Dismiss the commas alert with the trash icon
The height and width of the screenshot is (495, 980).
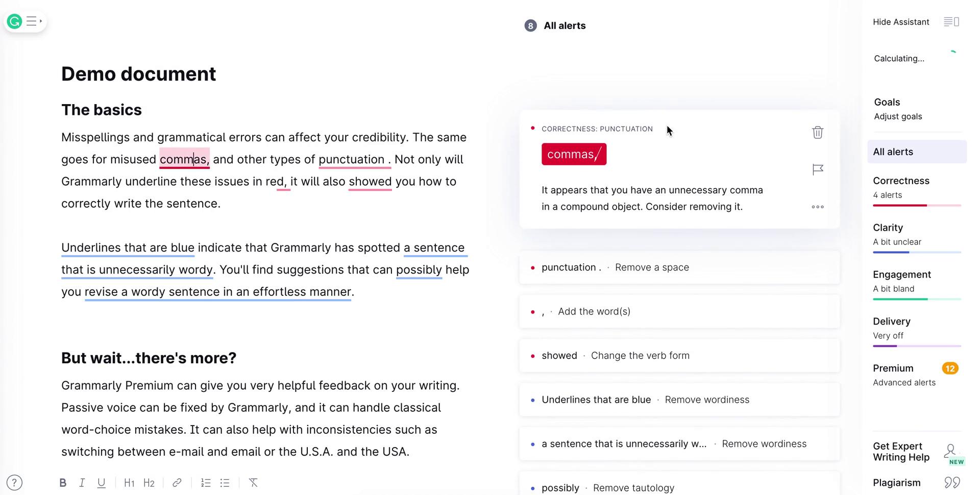[x=818, y=132]
